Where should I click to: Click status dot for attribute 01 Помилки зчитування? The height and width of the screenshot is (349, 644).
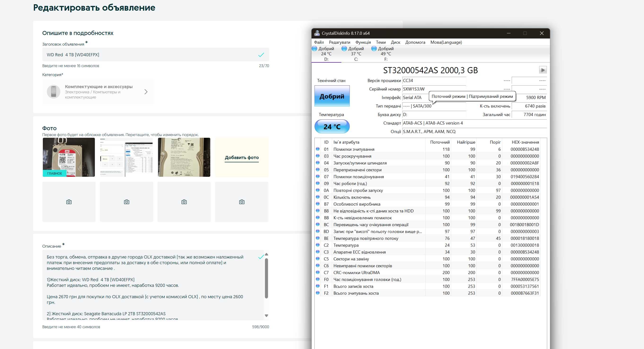[317, 149]
